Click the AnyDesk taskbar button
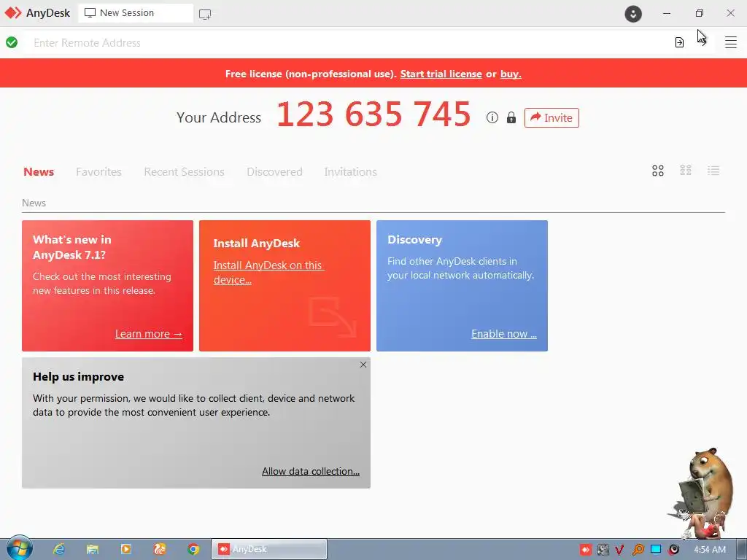Viewport: 747px width, 560px height. (x=269, y=549)
